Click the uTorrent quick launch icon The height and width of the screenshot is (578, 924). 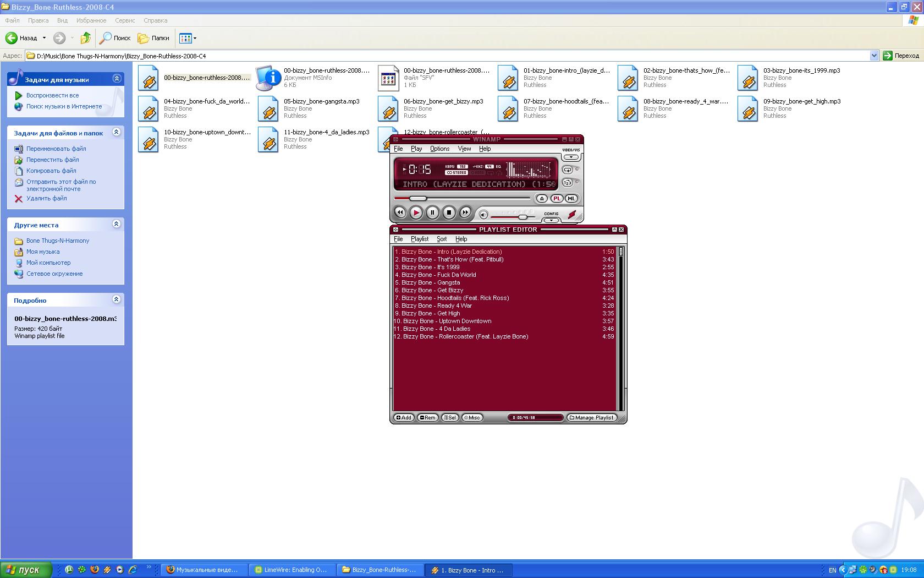click(69, 570)
